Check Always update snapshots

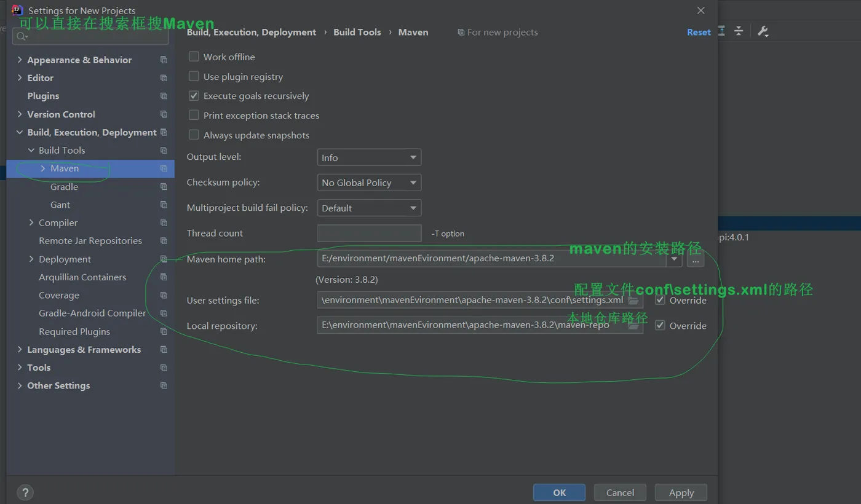tap(194, 135)
